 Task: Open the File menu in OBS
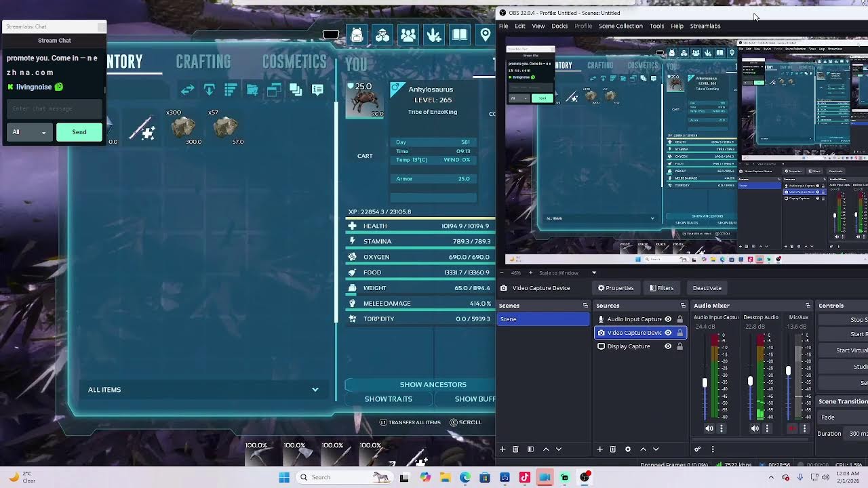coord(504,26)
